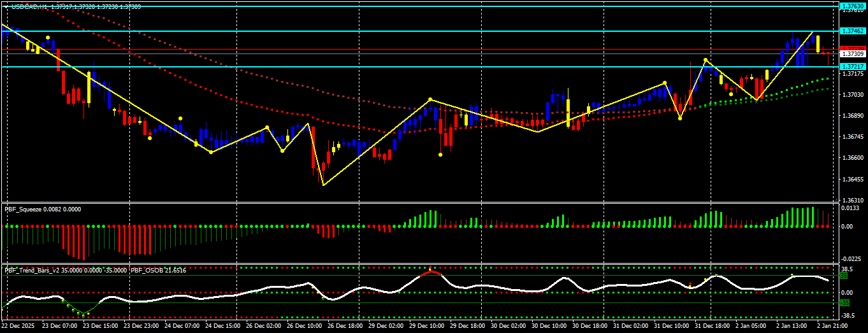Click the 1.36455 price scale value
The width and height of the screenshot is (868, 333).
pos(853,179)
